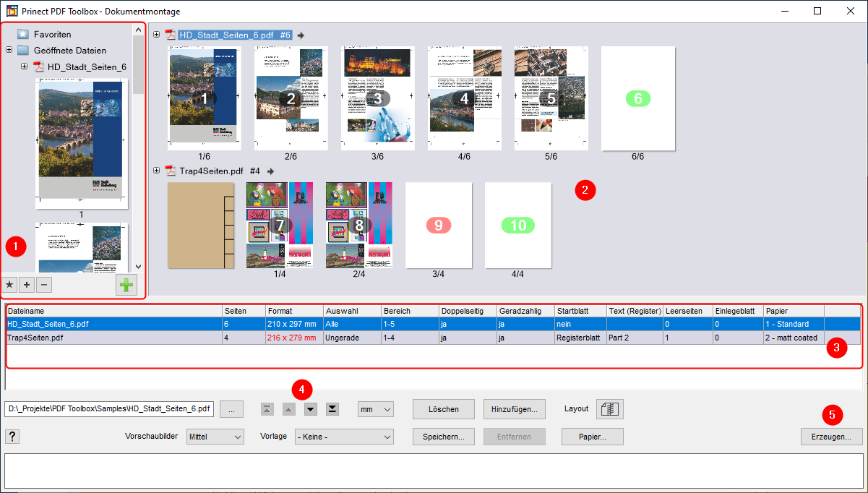
Task: Open the Vorschaubilder Mittel dropdown
Action: tap(215, 437)
